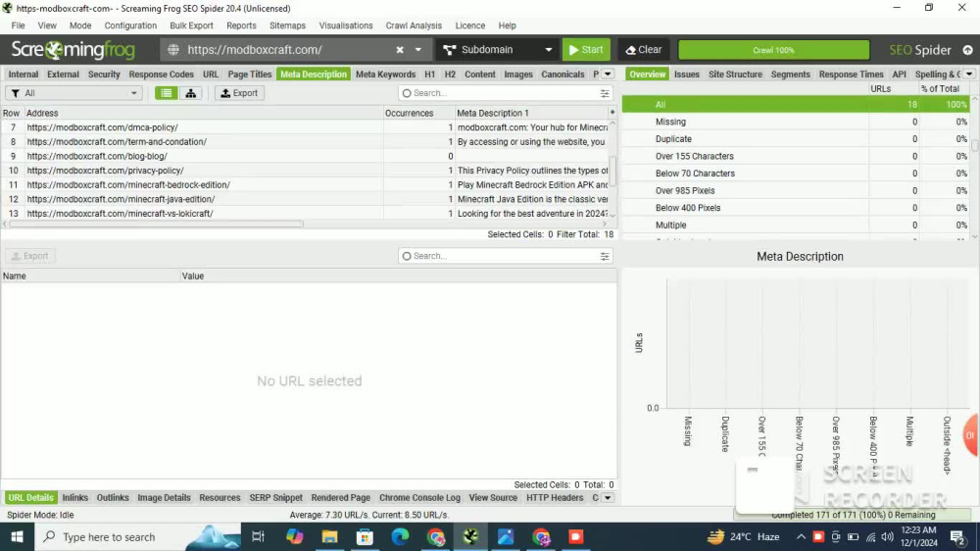Open the Issues tab
The image size is (980, 551).
coord(686,74)
